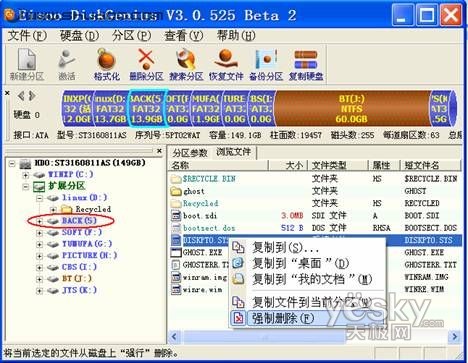
Task: Click the 删除分区 delete partition icon
Action: [x=146, y=65]
